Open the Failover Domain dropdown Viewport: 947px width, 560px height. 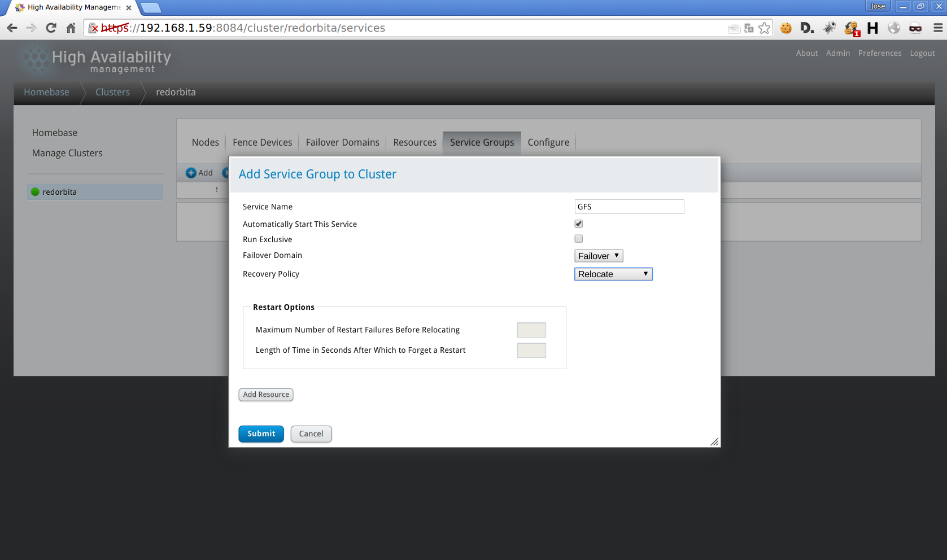(x=599, y=256)
